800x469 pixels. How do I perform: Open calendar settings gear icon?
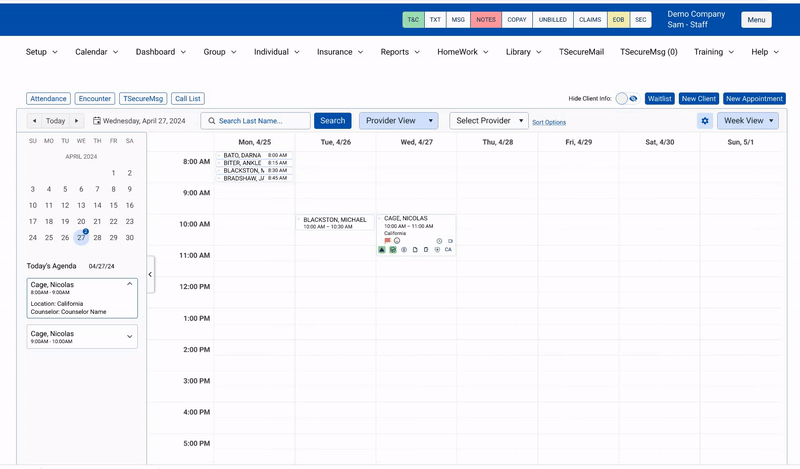[x=705, y=121]
